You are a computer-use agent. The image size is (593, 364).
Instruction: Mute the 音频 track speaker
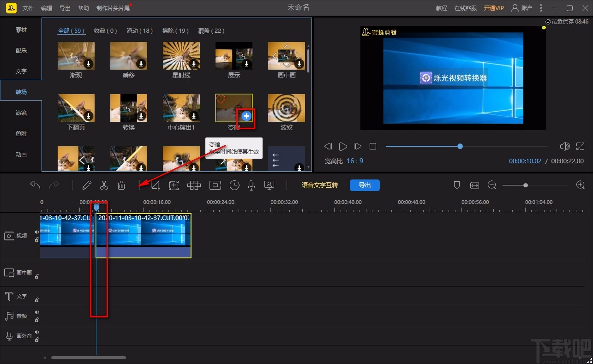[37, 312]
